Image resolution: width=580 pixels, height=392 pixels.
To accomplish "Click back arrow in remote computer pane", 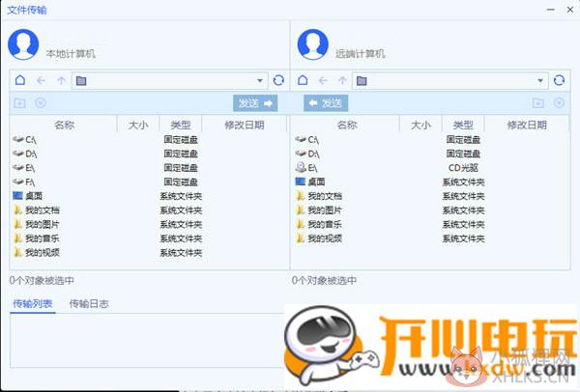I will click(x=323, y=80).
